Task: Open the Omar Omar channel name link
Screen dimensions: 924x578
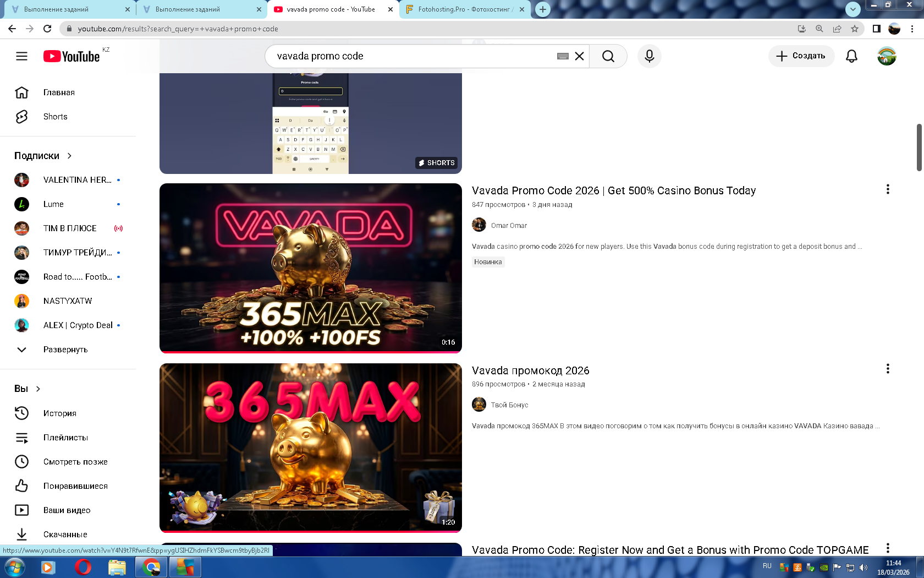Action: (509, 226)
